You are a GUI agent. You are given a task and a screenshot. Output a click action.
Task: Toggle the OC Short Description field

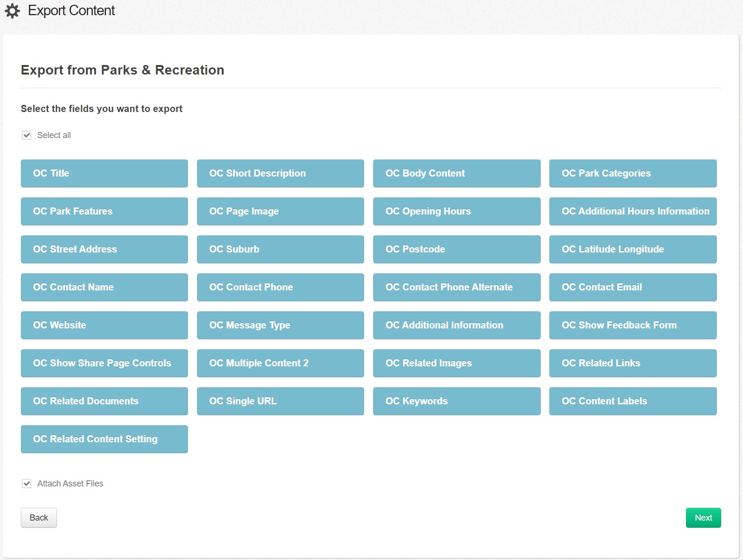[280, 173]
